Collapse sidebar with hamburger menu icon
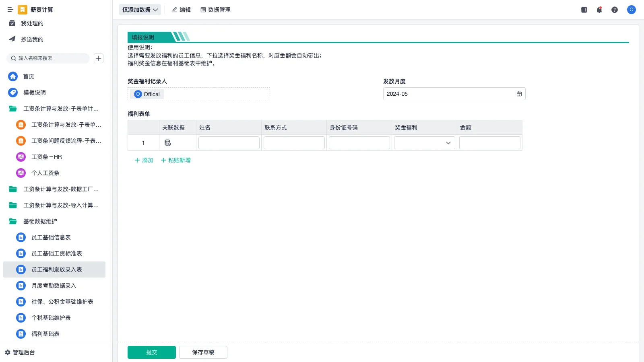644x362 pixels. (10, 10)
